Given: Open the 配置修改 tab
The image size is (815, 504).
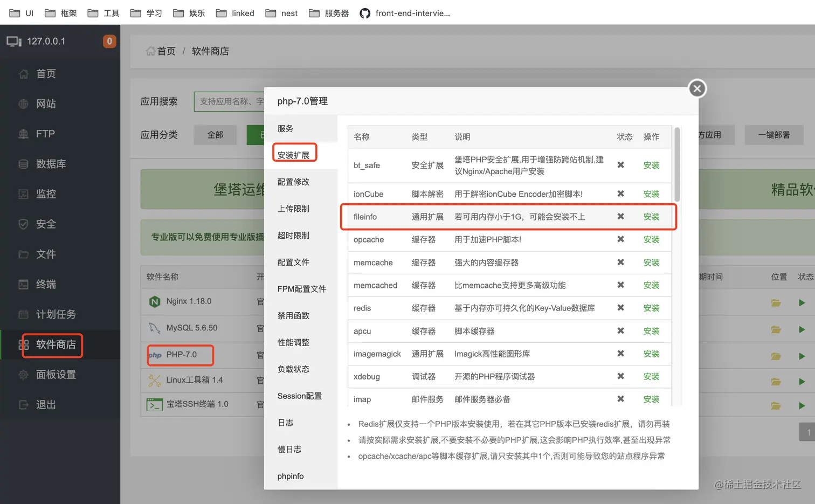Looking at the screenshot, I should [301, 182].
